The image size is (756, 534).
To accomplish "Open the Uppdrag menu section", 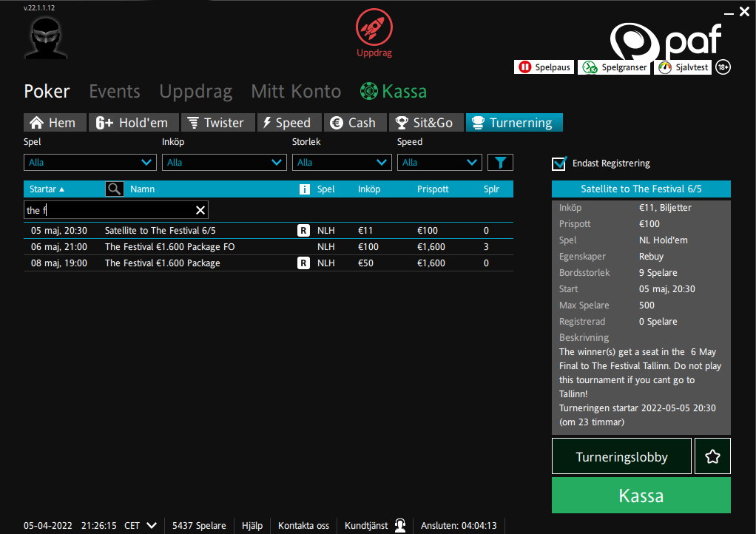I will (x=196, y=91).
